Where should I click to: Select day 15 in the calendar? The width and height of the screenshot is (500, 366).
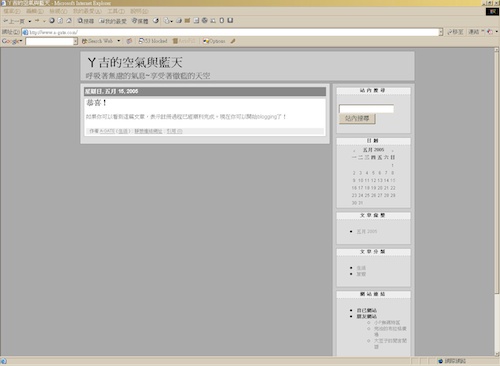[393, 180]
